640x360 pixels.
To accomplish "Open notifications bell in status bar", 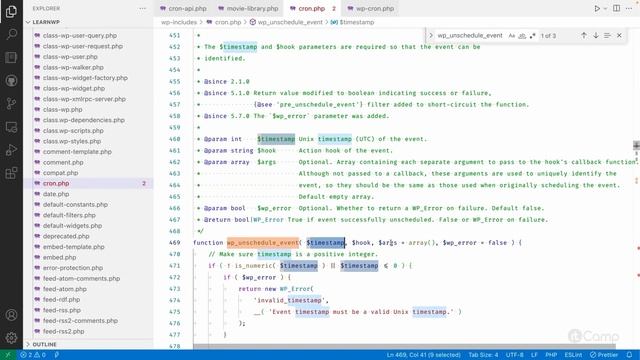I will 629,355.
